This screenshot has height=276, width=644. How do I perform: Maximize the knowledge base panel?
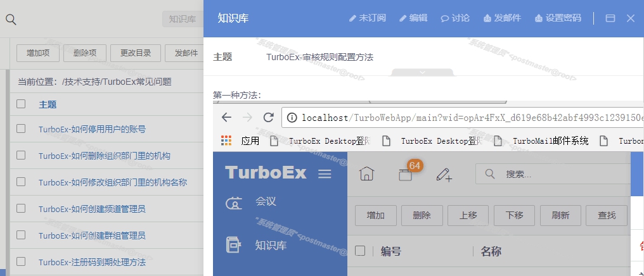coord(610,18)
